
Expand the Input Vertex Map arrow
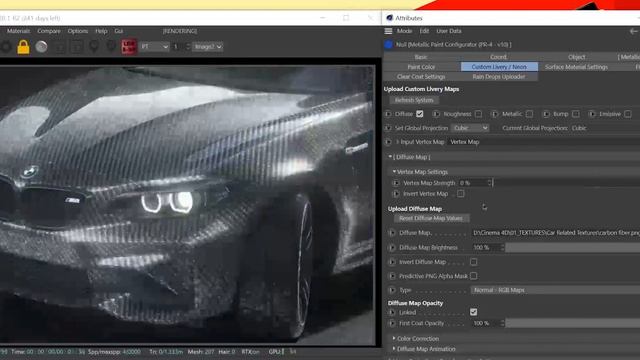(x=398, y=142)
